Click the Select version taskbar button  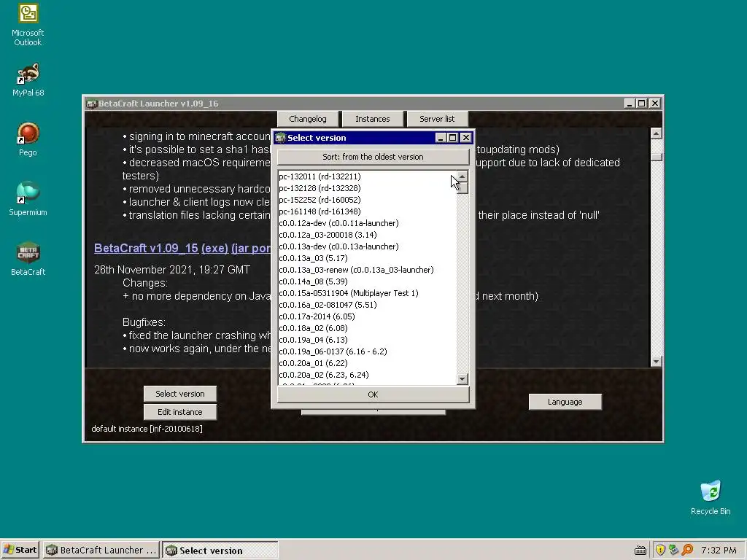220,550
